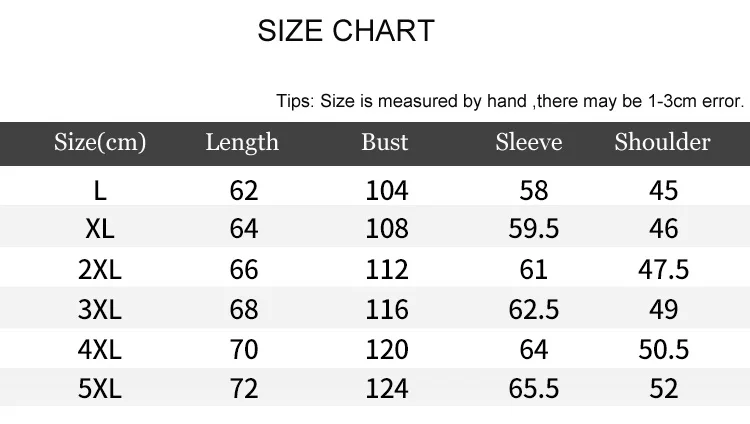Select the Length column header
This screenshot has width=750, height=424.
point(242,142)
